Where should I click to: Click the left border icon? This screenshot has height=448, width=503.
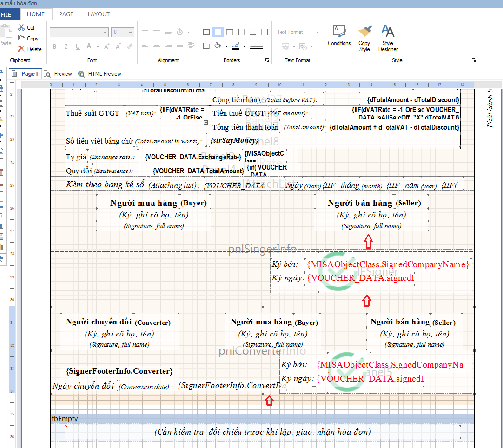tap(241, 32)
